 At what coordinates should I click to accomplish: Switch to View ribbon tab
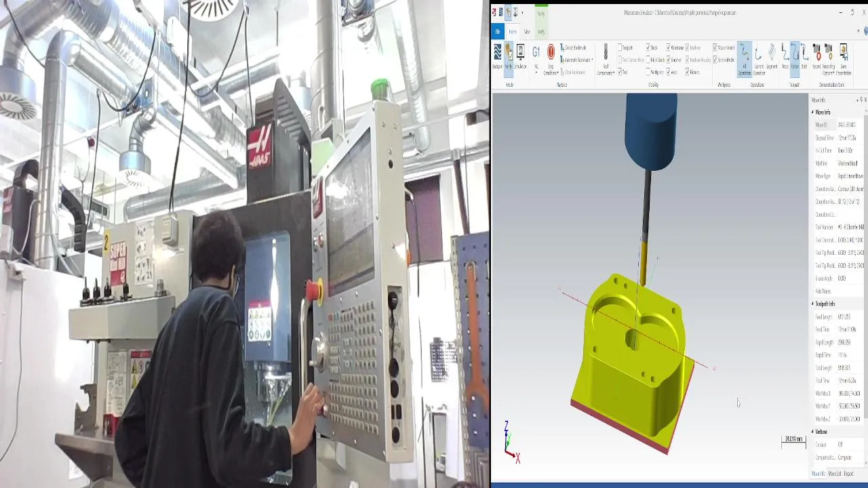pyautogui.click(x=527, y=32)
